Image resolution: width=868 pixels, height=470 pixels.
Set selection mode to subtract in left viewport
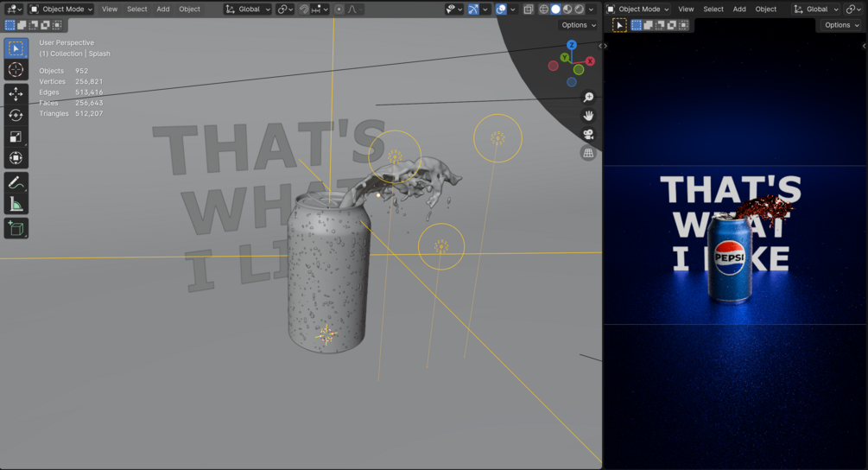[33, 25]
